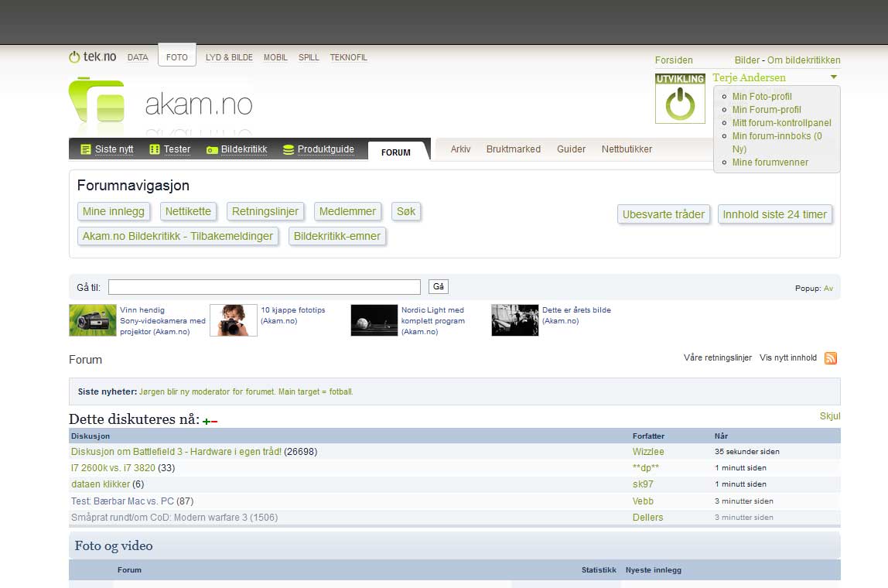Screen dimensions: 888x588
Task: Click the Retningslinjer button
Action: tap(265, 211)
